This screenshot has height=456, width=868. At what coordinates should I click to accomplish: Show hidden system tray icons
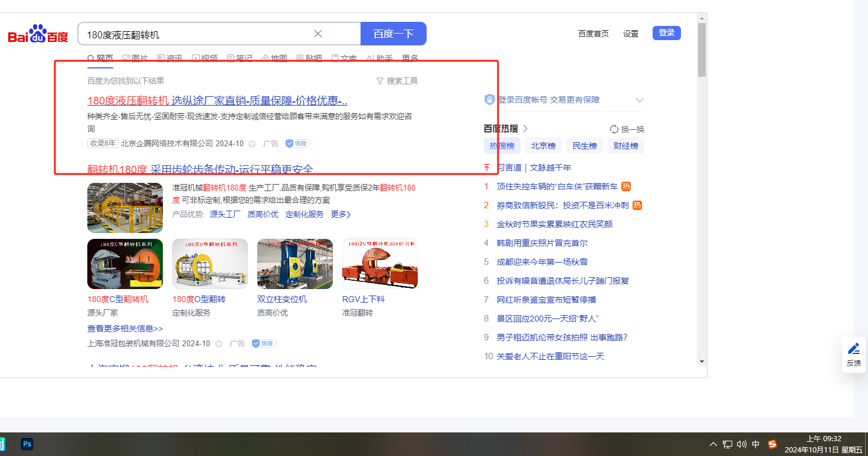(x=713, y=444)
